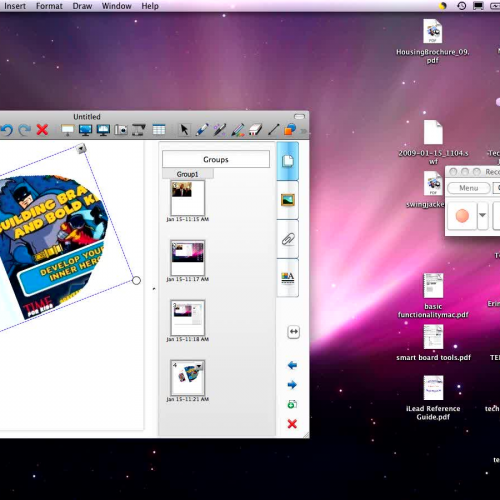500x500 pixels.
Task: Open the Help menu
Action: tap(150, 6)
